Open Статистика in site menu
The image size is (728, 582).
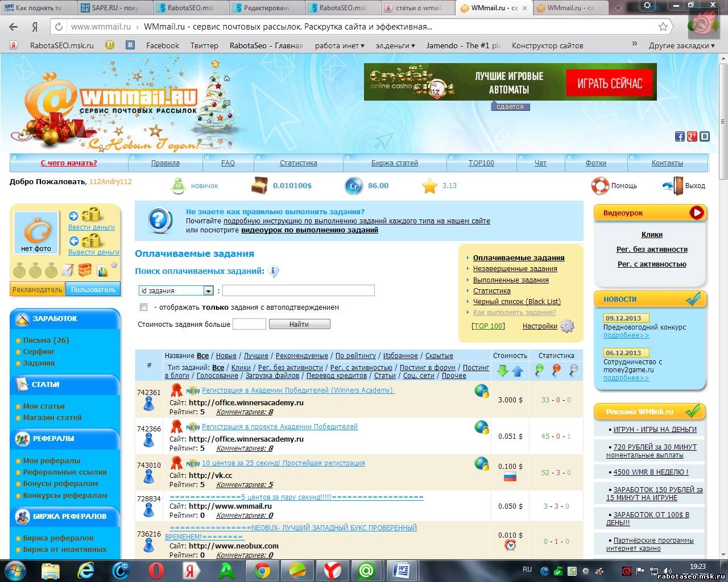point(298,163)
